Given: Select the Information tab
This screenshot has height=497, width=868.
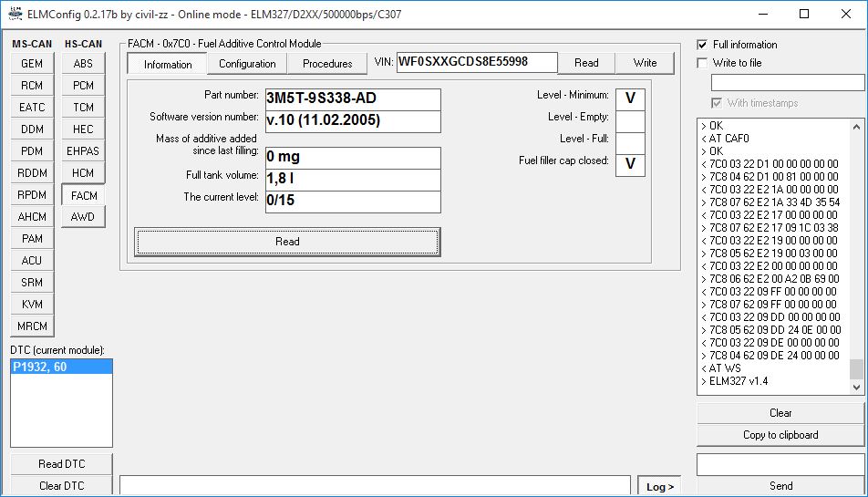Looking at the screenshot, I should coord(168,64).
